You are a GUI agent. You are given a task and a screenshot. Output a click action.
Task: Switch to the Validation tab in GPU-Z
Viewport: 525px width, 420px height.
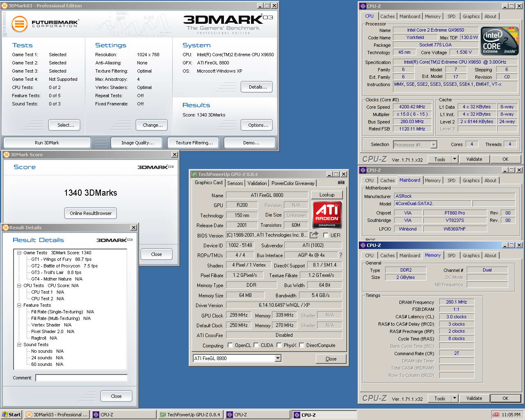coord(257,183)
